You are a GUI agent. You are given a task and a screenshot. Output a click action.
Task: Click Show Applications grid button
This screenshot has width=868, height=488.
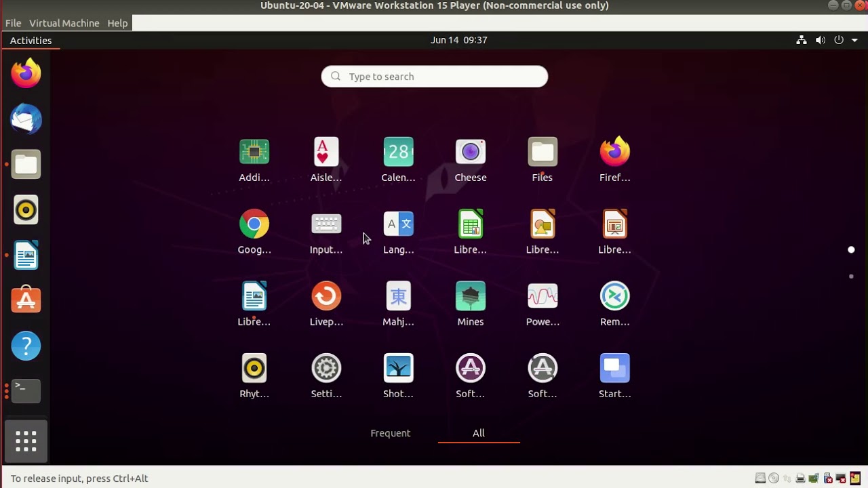click(26, 441)
